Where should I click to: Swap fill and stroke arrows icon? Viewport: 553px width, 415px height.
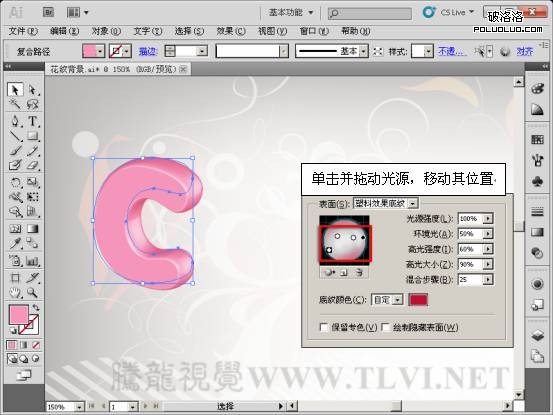[36, 307]
